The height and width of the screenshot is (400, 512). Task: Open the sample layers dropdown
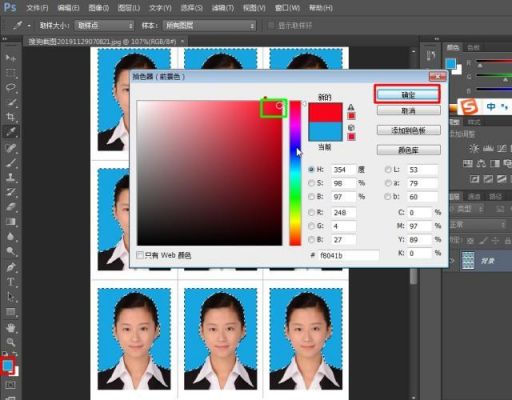coord(209,26)
